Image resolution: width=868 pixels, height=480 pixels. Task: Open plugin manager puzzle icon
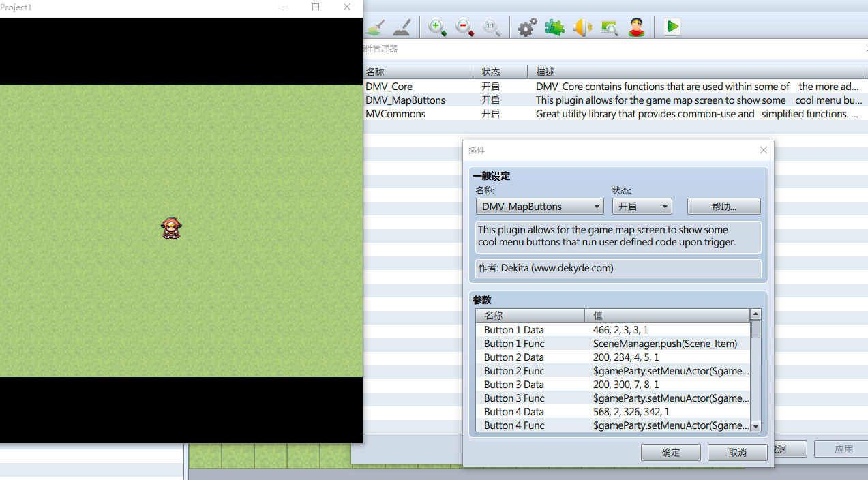[555, 27]
